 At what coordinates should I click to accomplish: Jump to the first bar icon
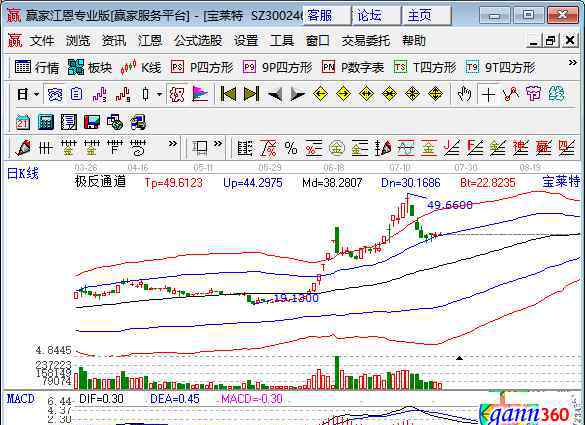(x=228, y=94)
